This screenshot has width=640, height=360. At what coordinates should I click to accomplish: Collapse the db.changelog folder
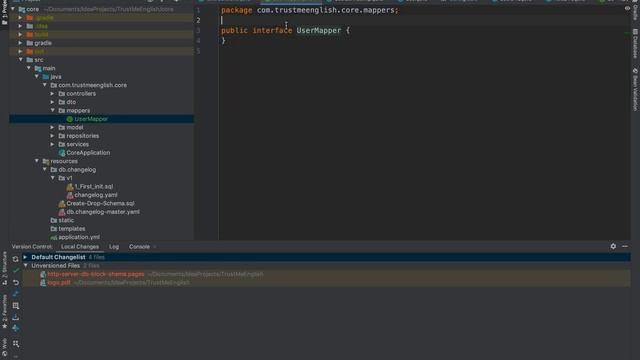pos(45,169)
